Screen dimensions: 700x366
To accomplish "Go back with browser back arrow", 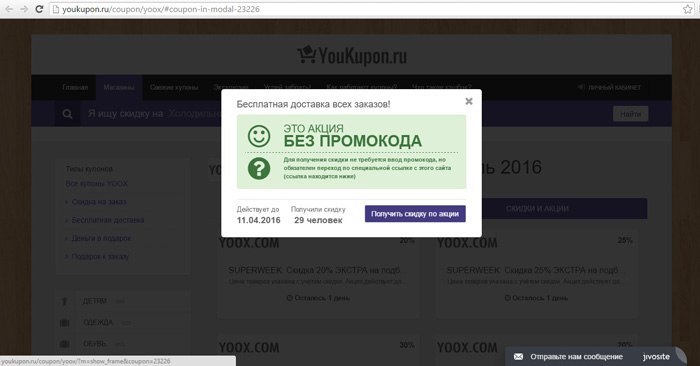I will pos(9,9).
